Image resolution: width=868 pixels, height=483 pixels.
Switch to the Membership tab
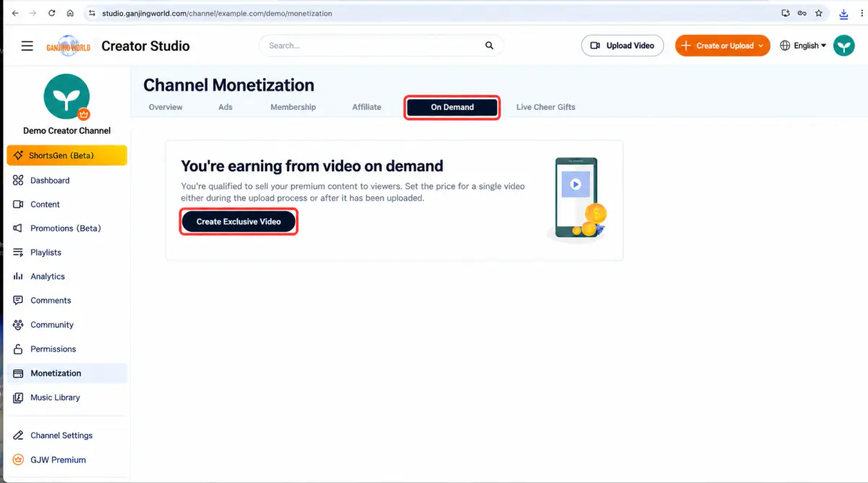pos(293,107)
